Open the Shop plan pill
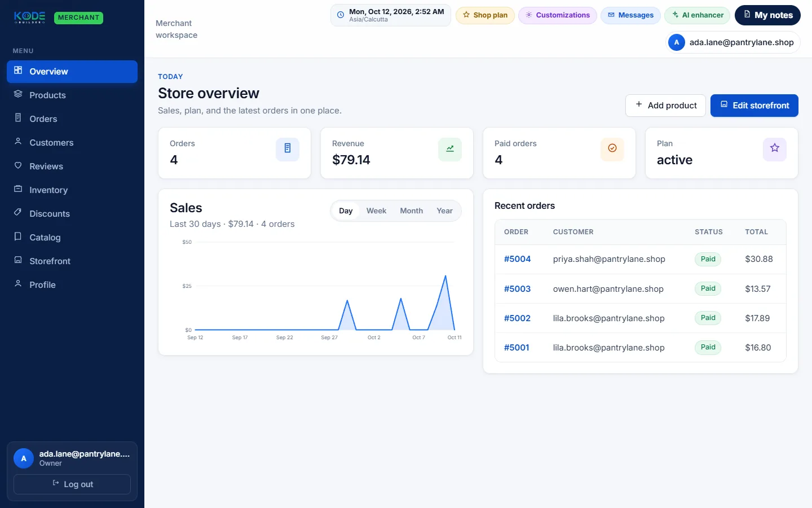This screenshot has height=508, width=812. 485,15
